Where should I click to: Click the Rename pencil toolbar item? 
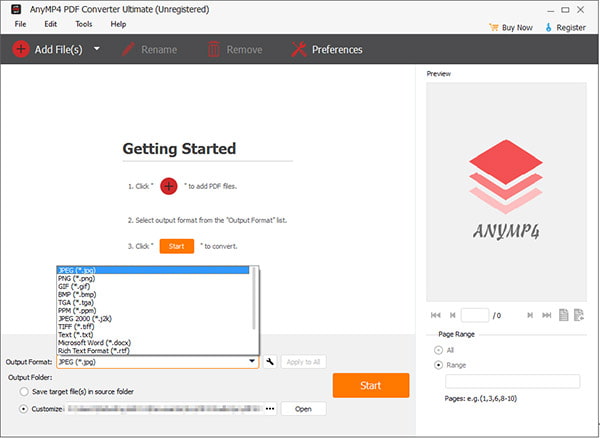click(149, 49)
